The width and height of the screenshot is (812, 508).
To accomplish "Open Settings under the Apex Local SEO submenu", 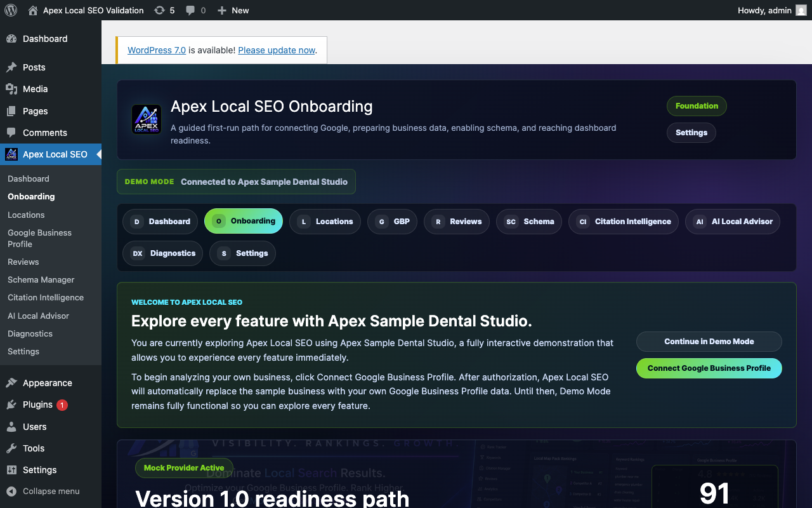I will 23,351.
